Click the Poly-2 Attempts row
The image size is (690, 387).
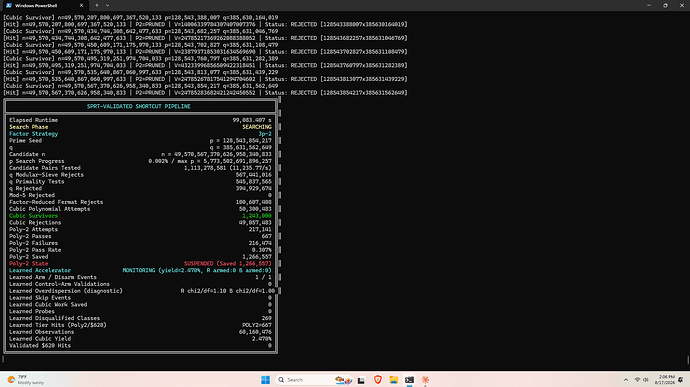pyautogui.click(x=140, y=229)
